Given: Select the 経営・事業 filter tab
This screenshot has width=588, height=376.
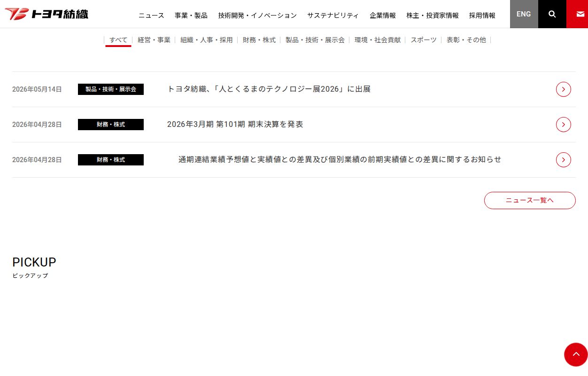Looking at the screenshot, I should tap(154, 40).
